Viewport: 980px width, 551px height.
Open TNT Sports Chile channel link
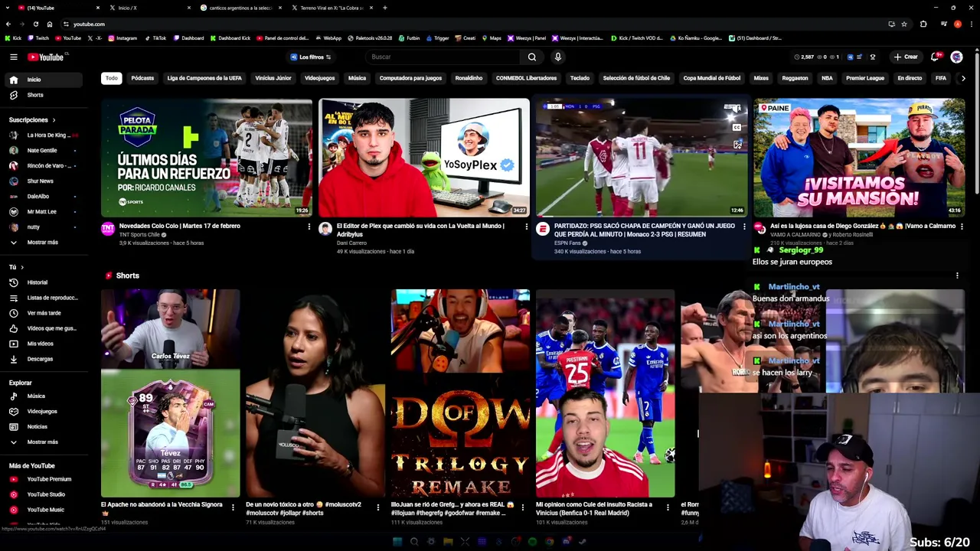[x=139, y=235]
